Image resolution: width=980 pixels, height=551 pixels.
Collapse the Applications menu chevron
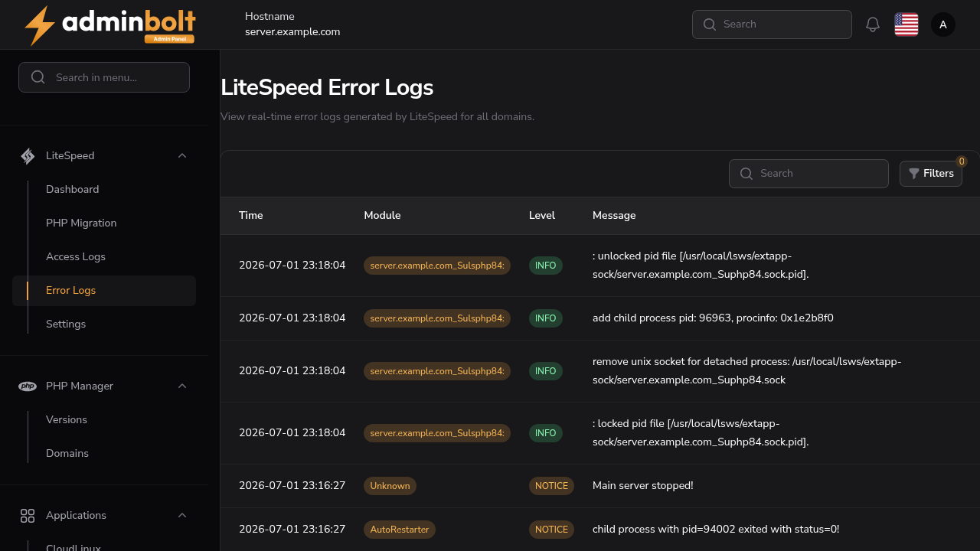[x=182, y=516]
